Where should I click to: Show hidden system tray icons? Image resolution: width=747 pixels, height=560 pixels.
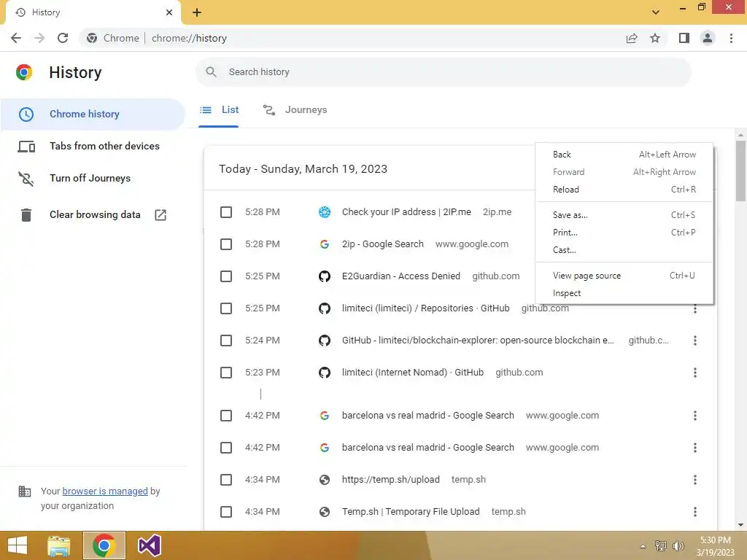tap(643, 546)
